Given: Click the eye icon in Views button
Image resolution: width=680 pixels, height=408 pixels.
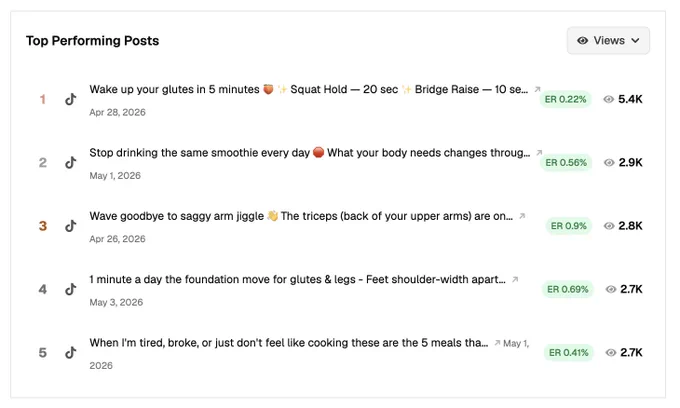Looking at the screenshot, I should pos(582,40).
